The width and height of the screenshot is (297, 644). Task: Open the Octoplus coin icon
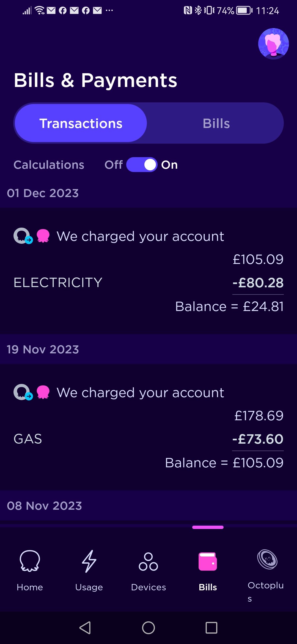point(267,559)
